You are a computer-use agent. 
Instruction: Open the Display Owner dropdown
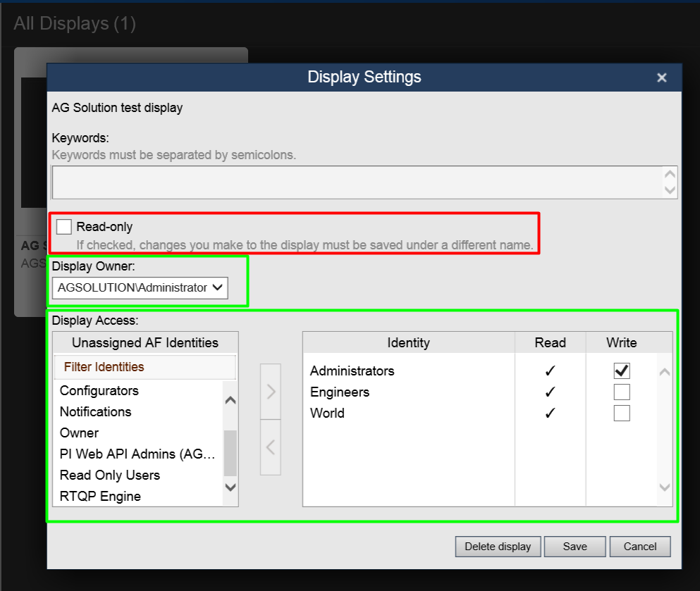tap(140, 287)
